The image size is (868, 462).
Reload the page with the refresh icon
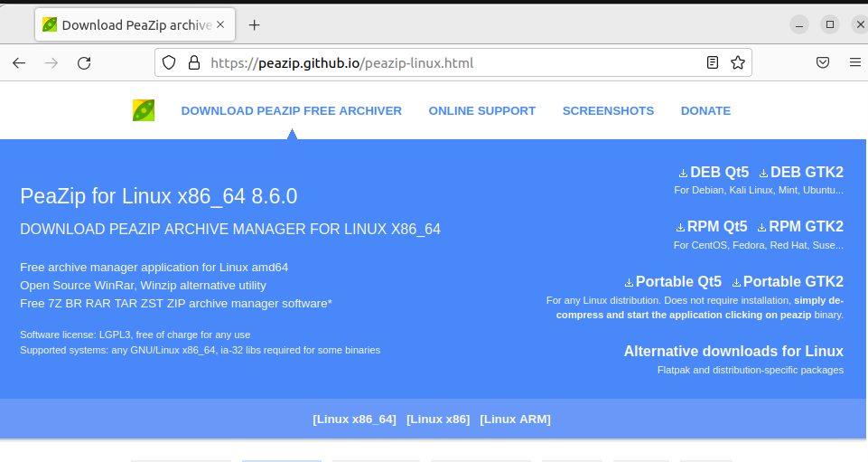[x=84, y=63]
